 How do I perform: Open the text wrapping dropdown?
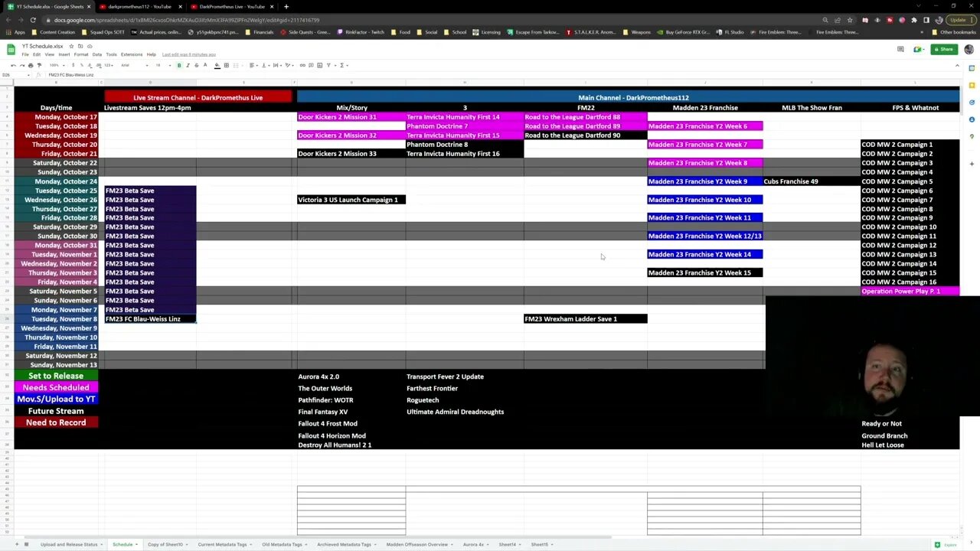click(276, 65)
